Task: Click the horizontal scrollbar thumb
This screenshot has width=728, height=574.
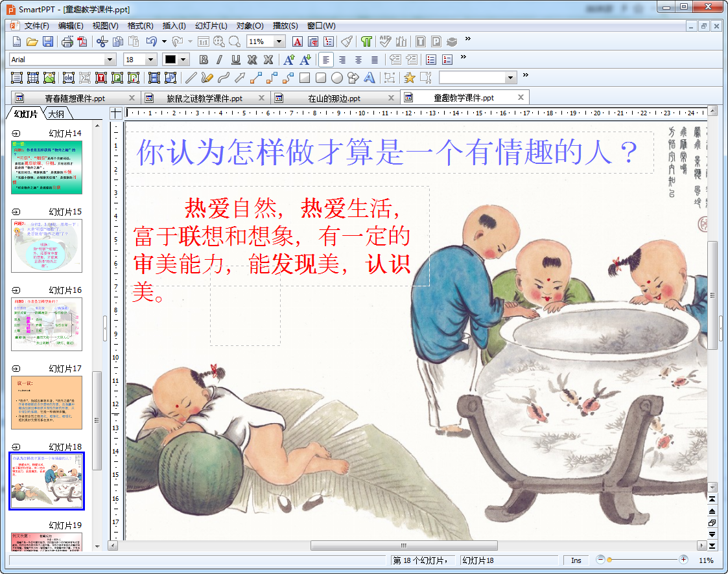Action: click(x=404, y=545)
